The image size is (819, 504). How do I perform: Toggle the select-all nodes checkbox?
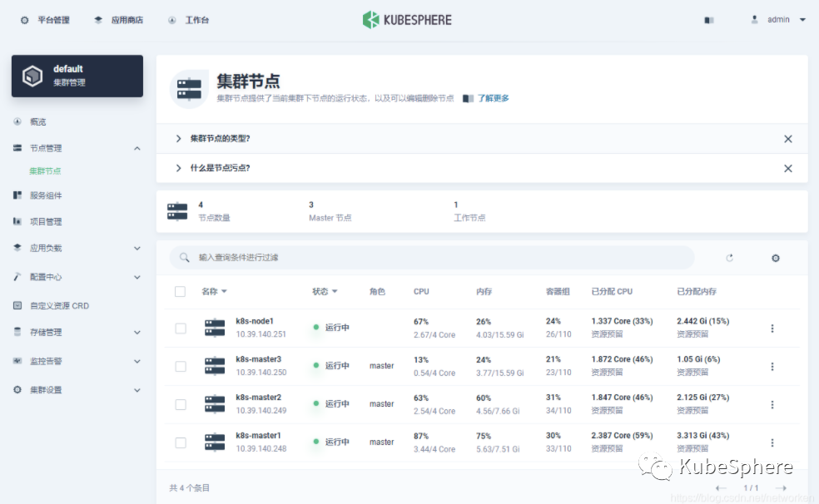pyautogui.click(x=181, y=292)
